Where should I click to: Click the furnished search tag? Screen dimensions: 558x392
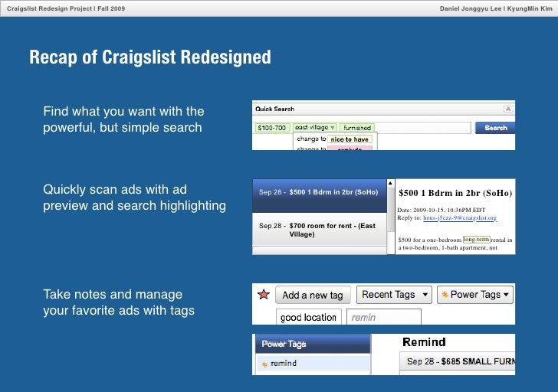tap(357, 128)
